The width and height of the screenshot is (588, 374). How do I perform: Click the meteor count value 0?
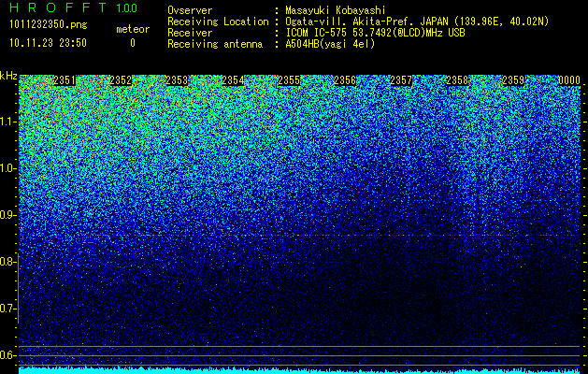click(x=133, y=43)
